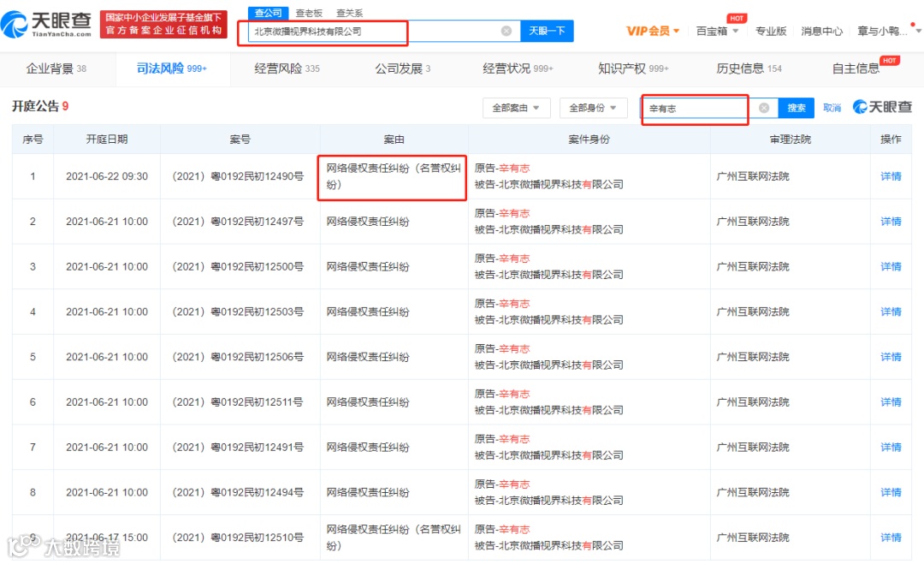Expand the 百宝箱 menu

click(x=717, y=31)
